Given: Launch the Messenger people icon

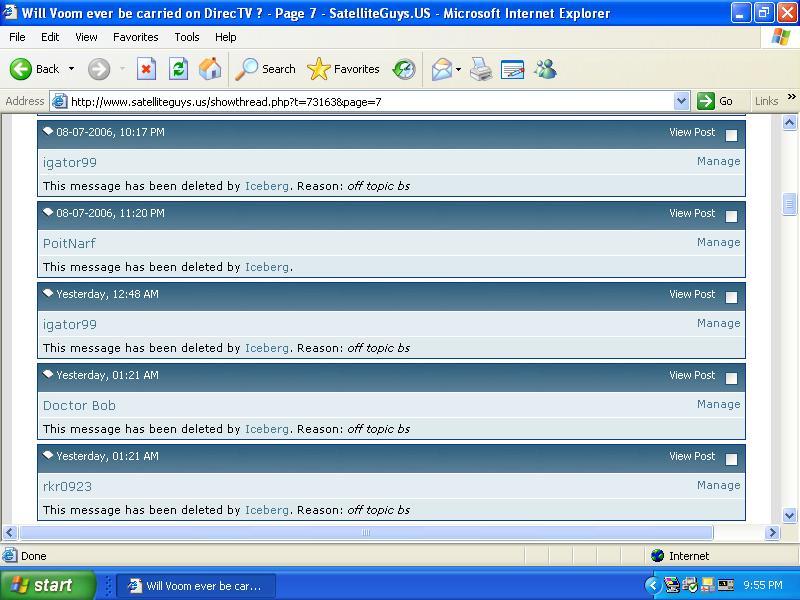Looking at the screenshot, I should click(545, 69).
